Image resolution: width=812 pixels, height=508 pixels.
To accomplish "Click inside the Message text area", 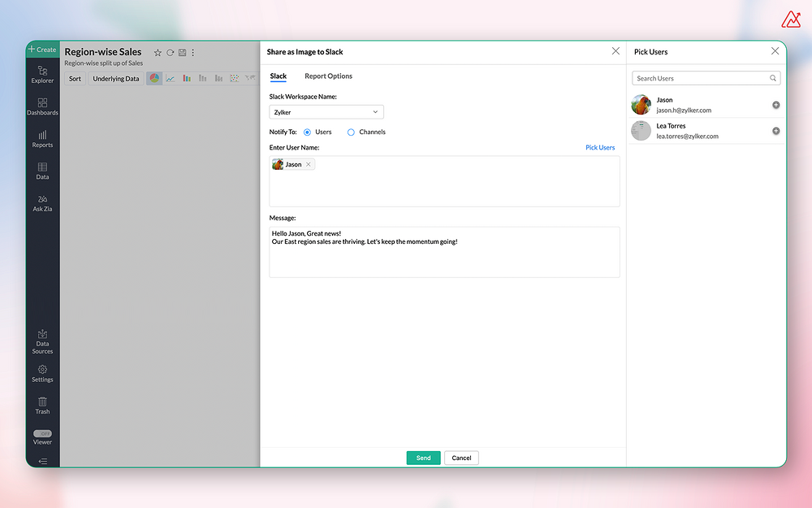I will 444,252.
